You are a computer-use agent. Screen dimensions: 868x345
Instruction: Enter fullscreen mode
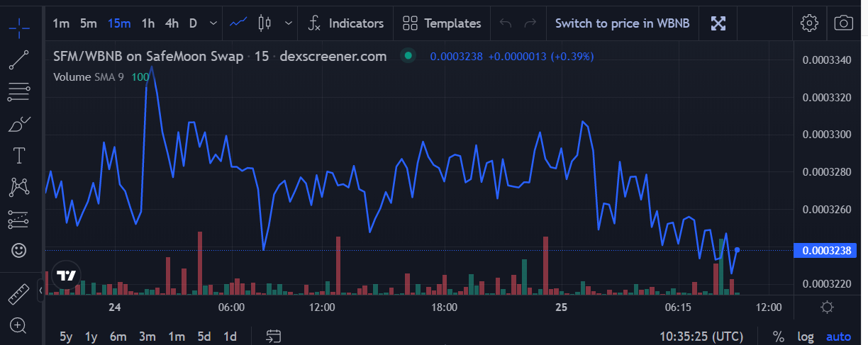718,23
